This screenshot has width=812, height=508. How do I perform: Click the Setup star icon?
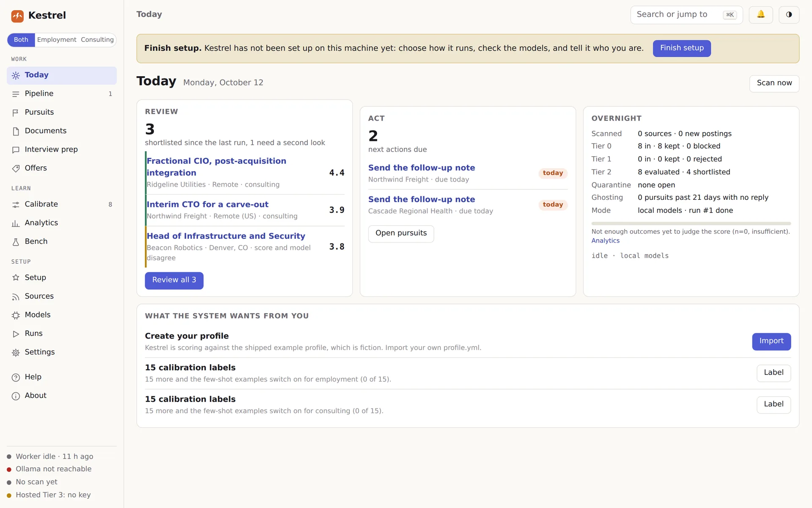(16, 278)
